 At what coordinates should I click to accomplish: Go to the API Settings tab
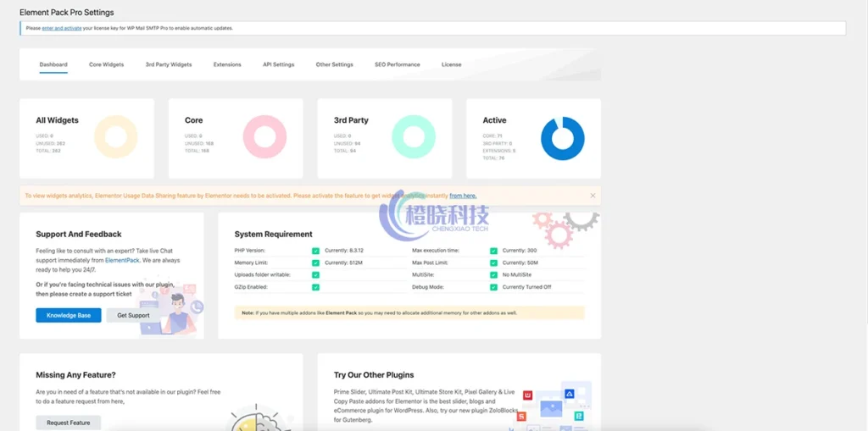278,64
